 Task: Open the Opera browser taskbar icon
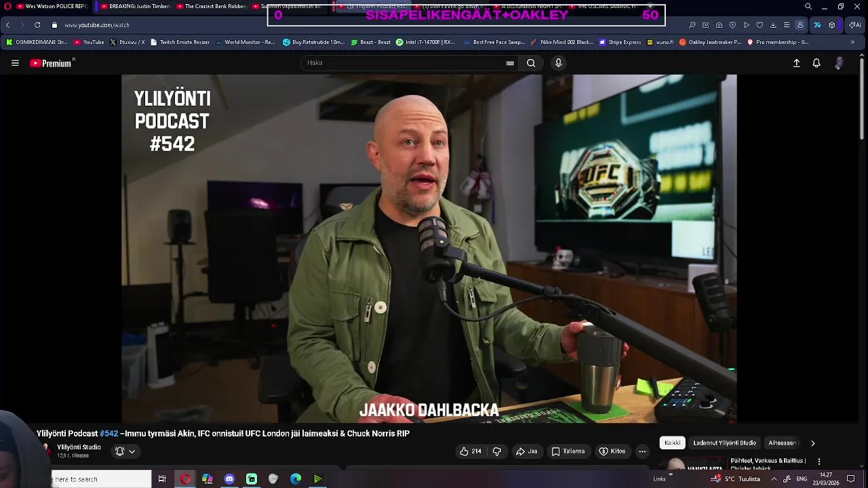click(185, 479)
